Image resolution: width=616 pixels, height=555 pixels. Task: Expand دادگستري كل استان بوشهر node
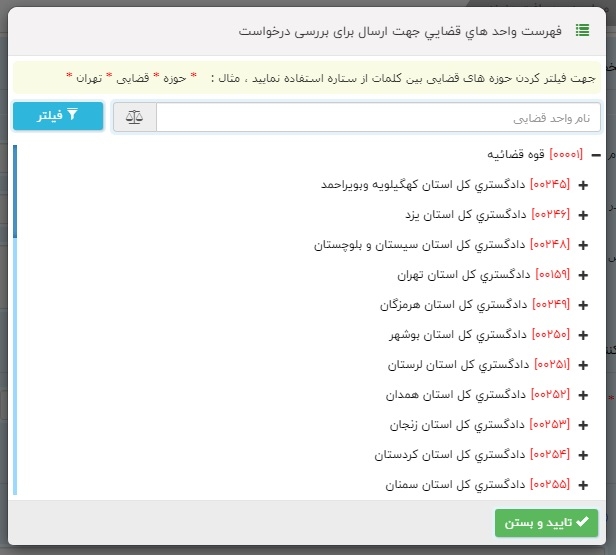[583, 335]
